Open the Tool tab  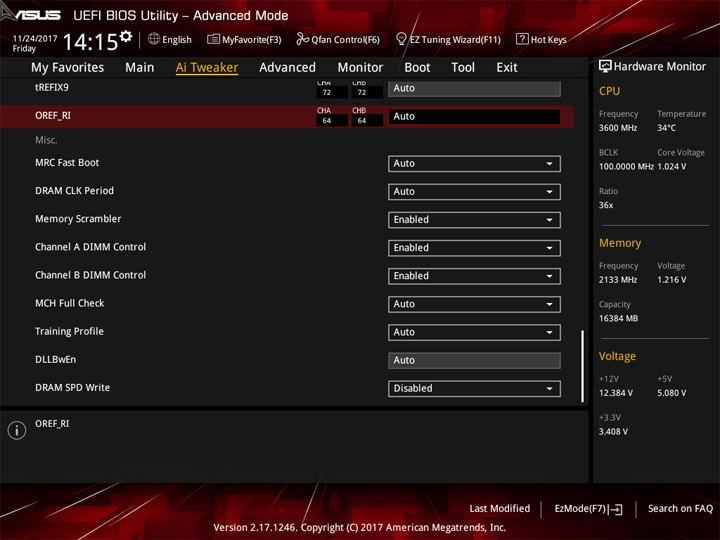tap(463, 68)
